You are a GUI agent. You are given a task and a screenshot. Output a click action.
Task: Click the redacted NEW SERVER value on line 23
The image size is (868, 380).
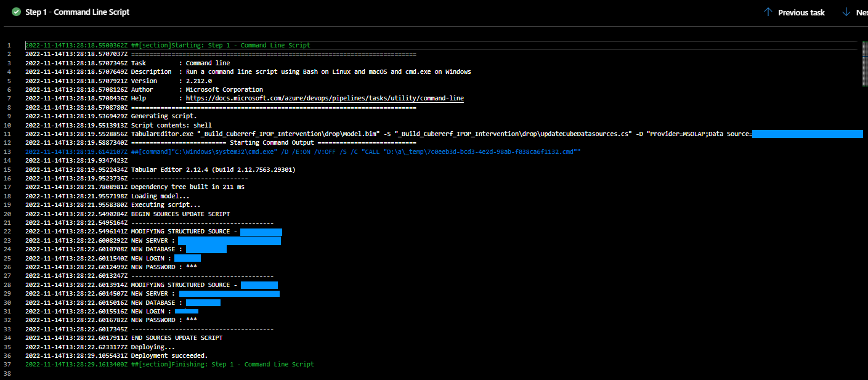[229, 240]
